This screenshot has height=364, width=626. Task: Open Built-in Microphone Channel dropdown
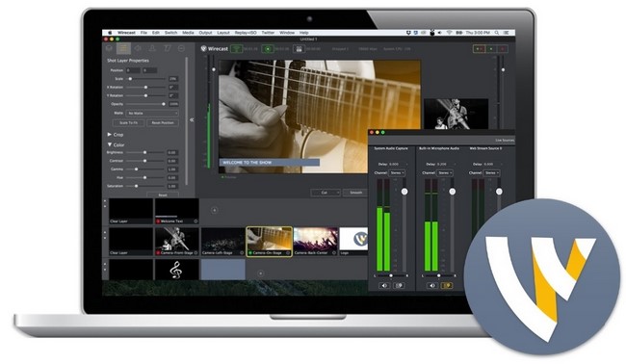coord(444,172)
